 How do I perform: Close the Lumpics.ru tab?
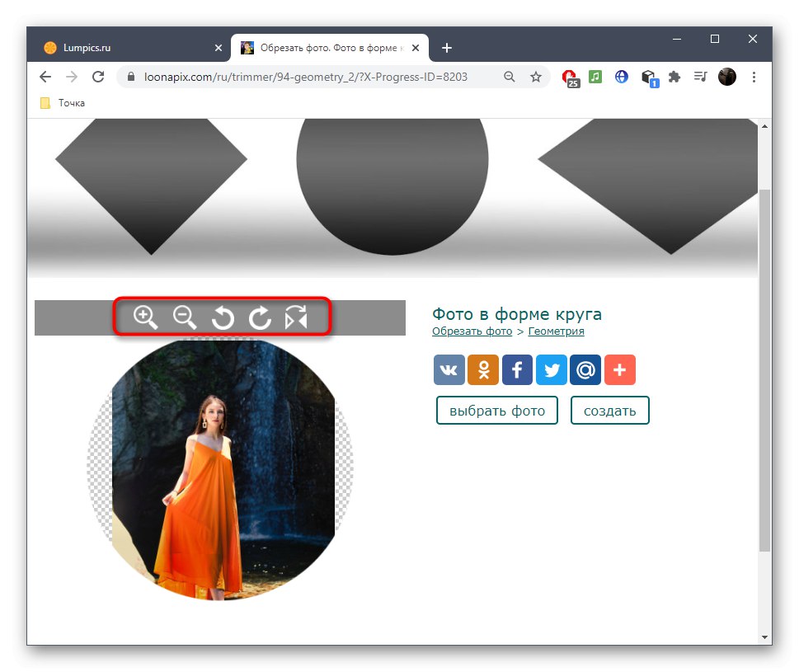218,48
